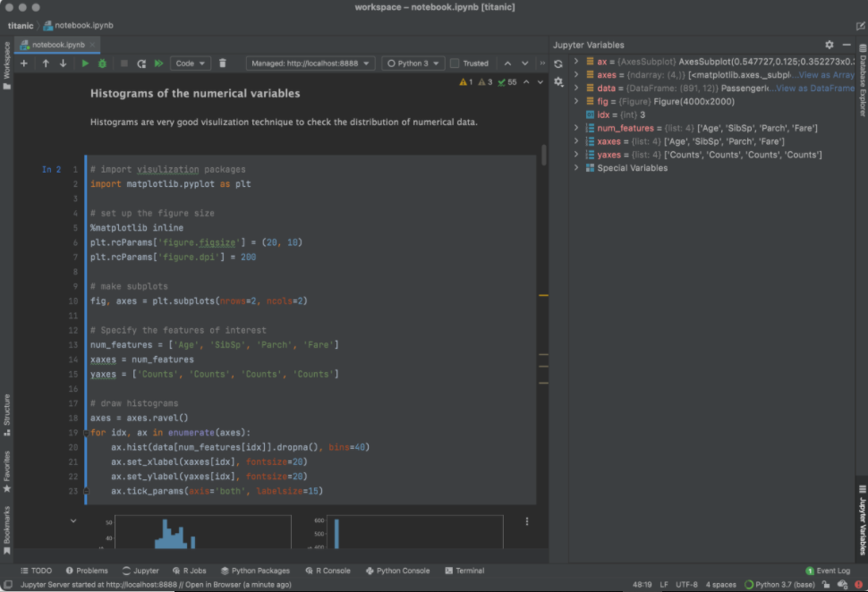Switch to the Terminal tab

(464, 571)
